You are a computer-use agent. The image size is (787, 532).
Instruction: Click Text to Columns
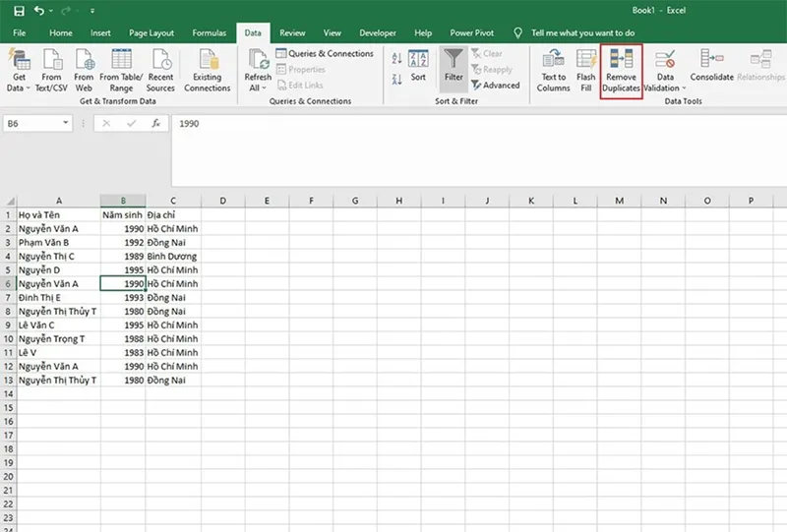(553, 70)
